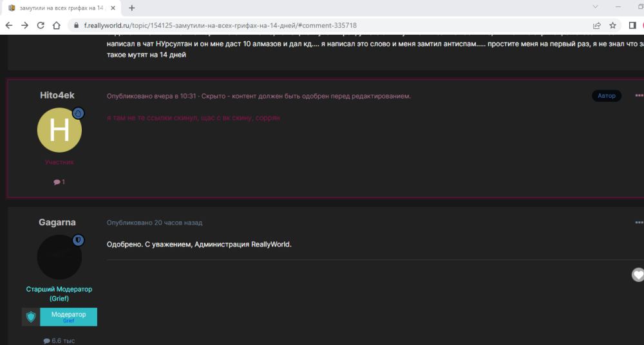View site security lock info
644x345 pixels.
(x=76, y=26)
